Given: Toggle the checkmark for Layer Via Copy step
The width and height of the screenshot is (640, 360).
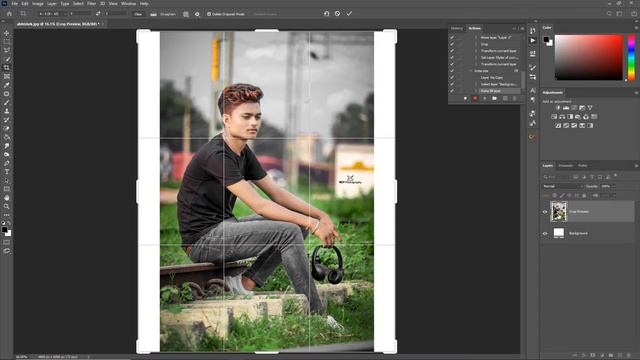Looking at the screenshot, I should coord(452,78).
